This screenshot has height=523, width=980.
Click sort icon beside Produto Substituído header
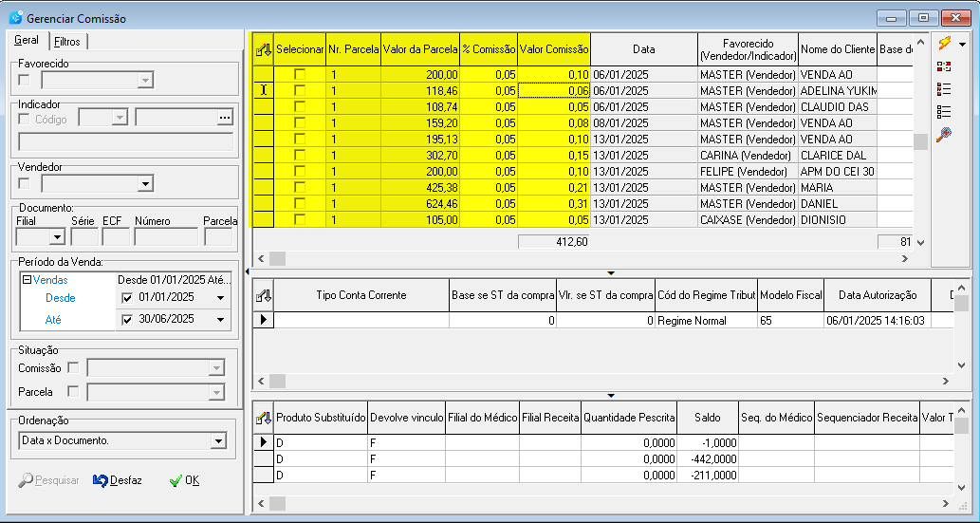264,418
